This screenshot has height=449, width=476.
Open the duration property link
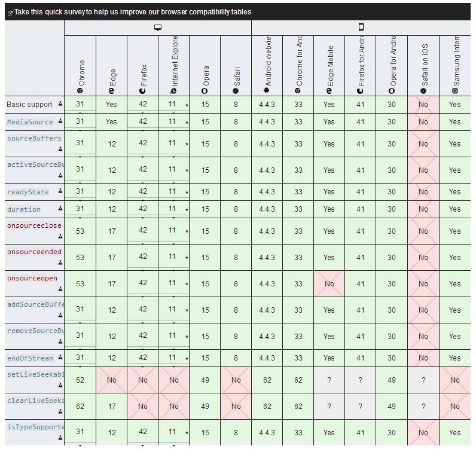coord(24,209)
